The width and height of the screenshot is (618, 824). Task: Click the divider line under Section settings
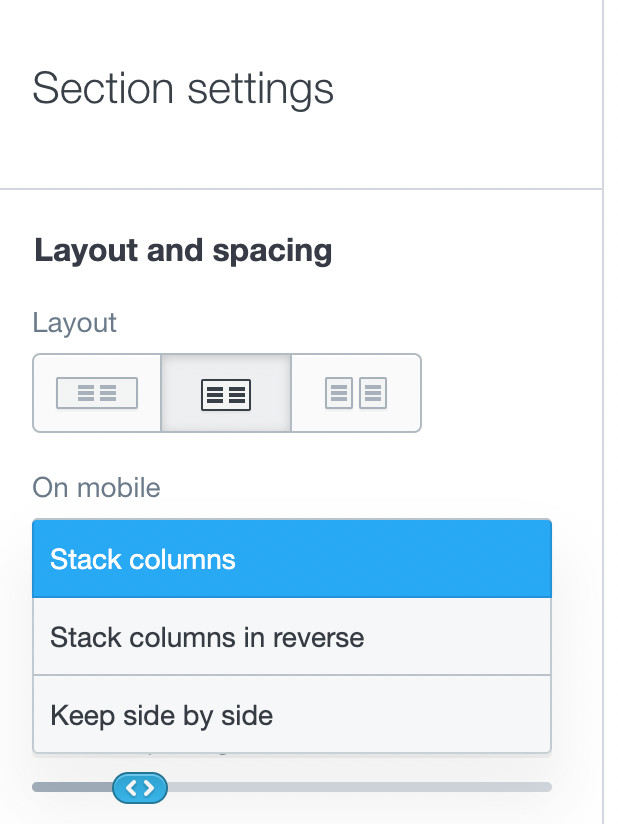pos(301,188)
